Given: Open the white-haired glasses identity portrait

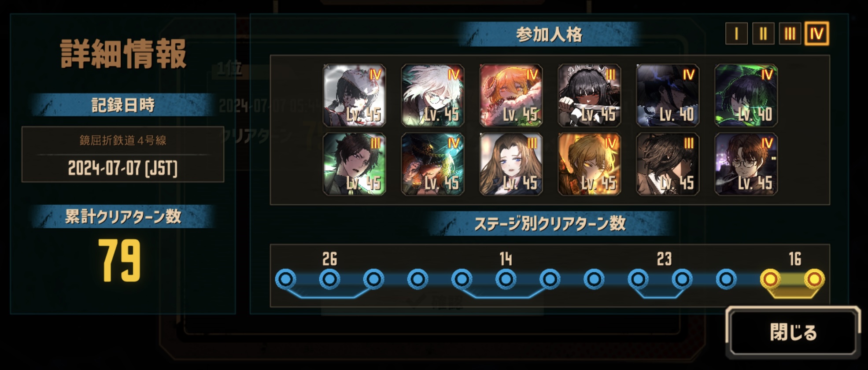Looking at the screenshot, I should pos(432,96).
